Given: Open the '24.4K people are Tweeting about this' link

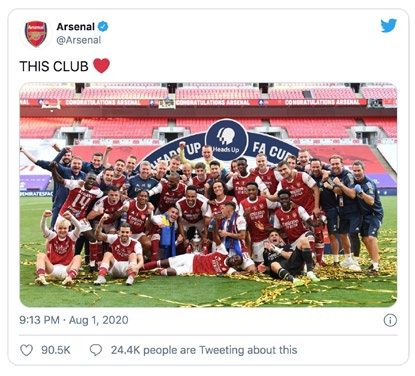Looking at the screenshot, I should 204,350.
